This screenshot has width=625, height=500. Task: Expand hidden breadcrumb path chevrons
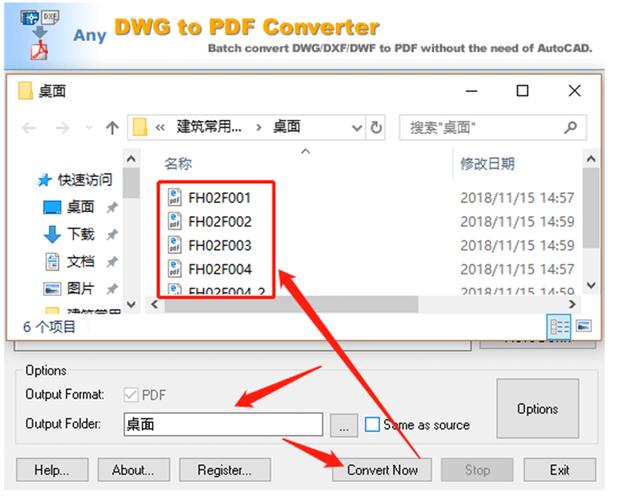coord(160,128)
